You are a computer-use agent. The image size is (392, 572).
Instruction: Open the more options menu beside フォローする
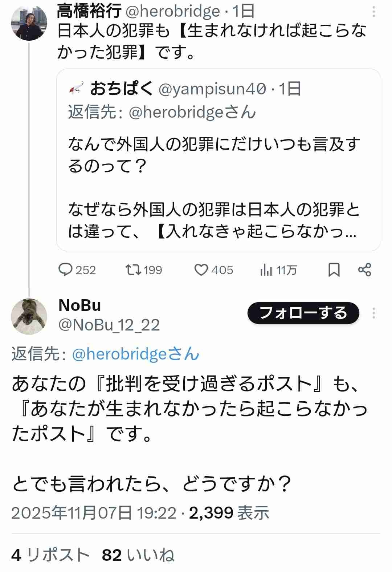point(374,313)
